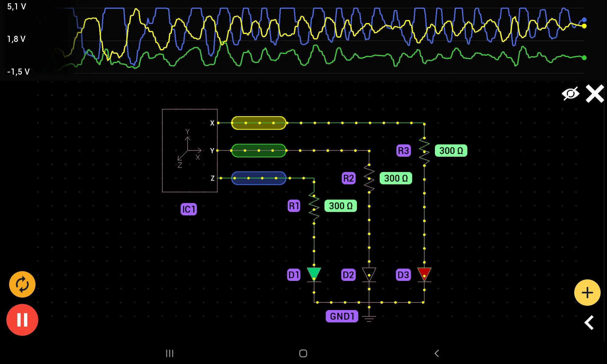Image resolution: width=607 pixels, height=364 pixels.
Task: Click the Y output pin label beside IC1
Action: tap(212, 151)
